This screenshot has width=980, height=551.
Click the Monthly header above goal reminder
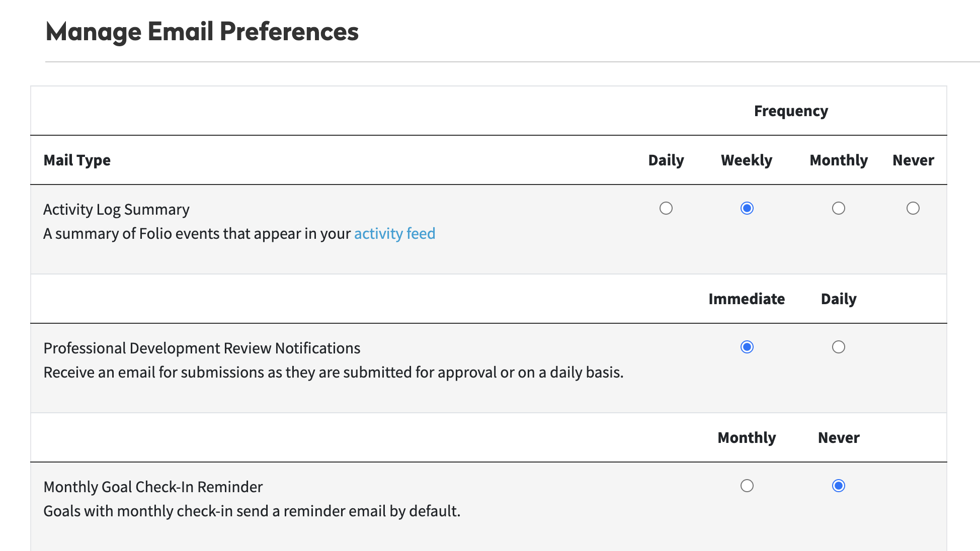tap(746, 438)
